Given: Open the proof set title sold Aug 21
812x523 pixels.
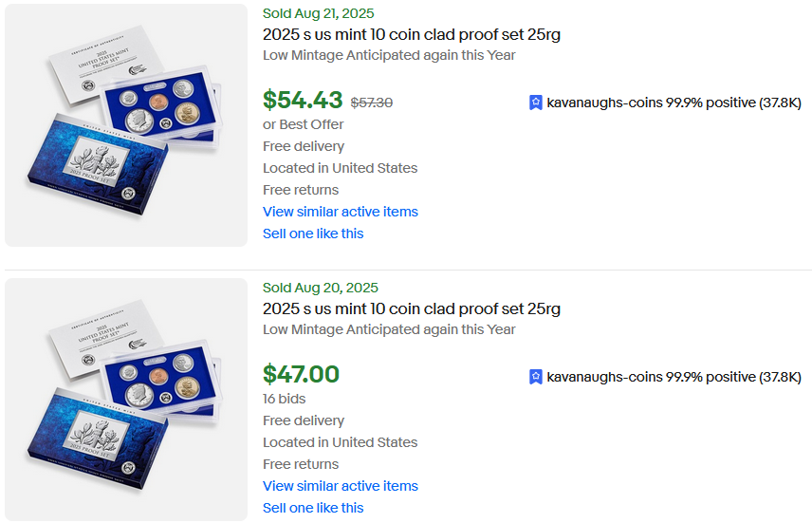Looking at the screenshot, I should pos(412,34).
